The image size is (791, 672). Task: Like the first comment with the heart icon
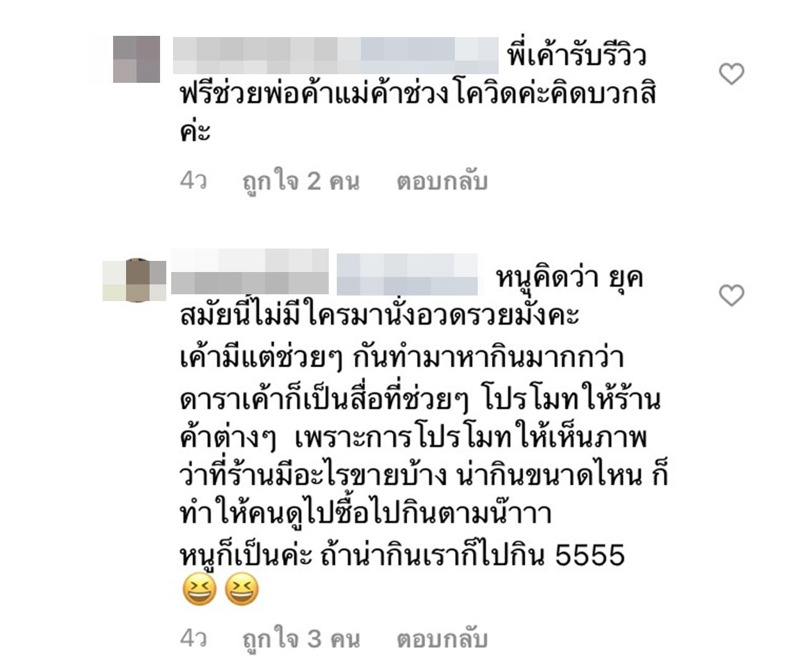(x=732, y=74)
